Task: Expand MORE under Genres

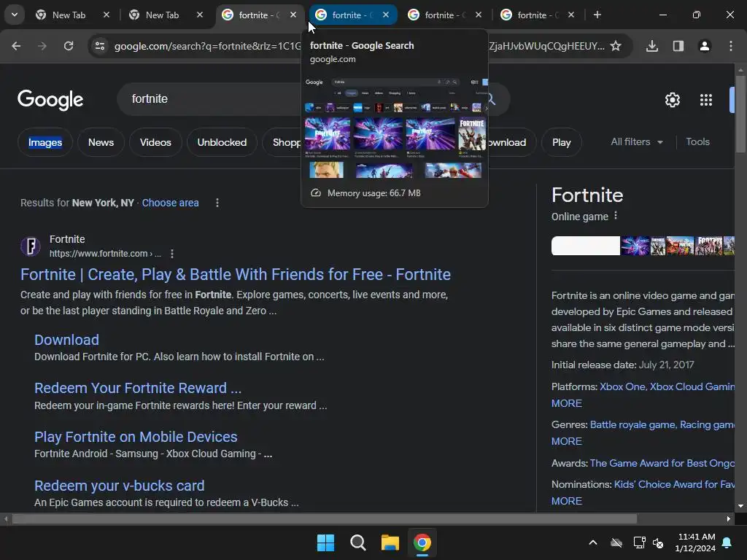Action: point(566,441)
